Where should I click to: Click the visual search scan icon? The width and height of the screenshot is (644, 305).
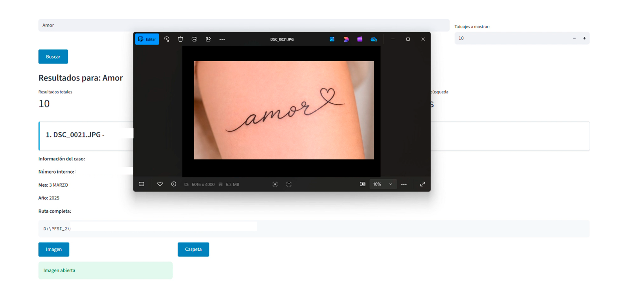pyautogui.click(x=275, y=184)
